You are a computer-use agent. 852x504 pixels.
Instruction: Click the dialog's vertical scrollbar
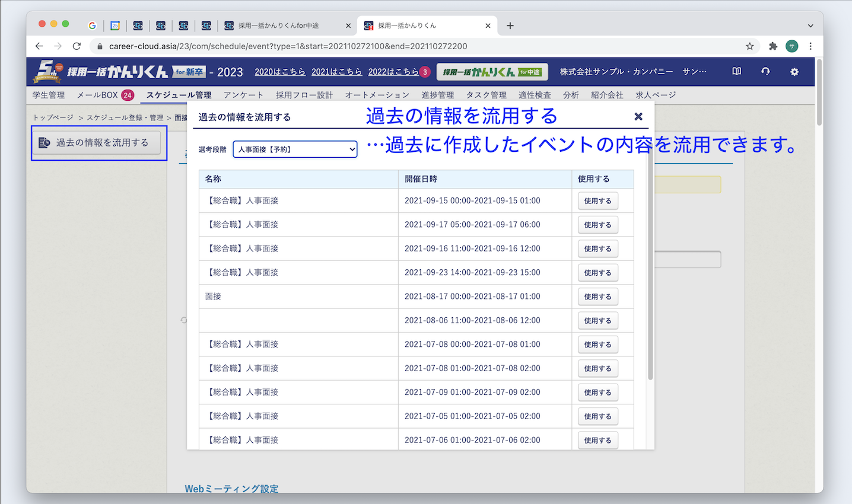coord(650,267)
